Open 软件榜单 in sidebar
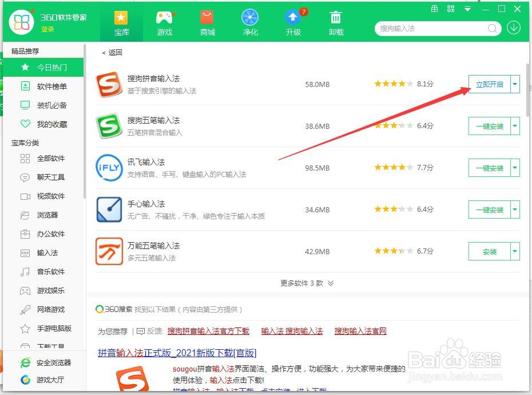The height and width of the screenshot is (395, 532). (43, 86)
